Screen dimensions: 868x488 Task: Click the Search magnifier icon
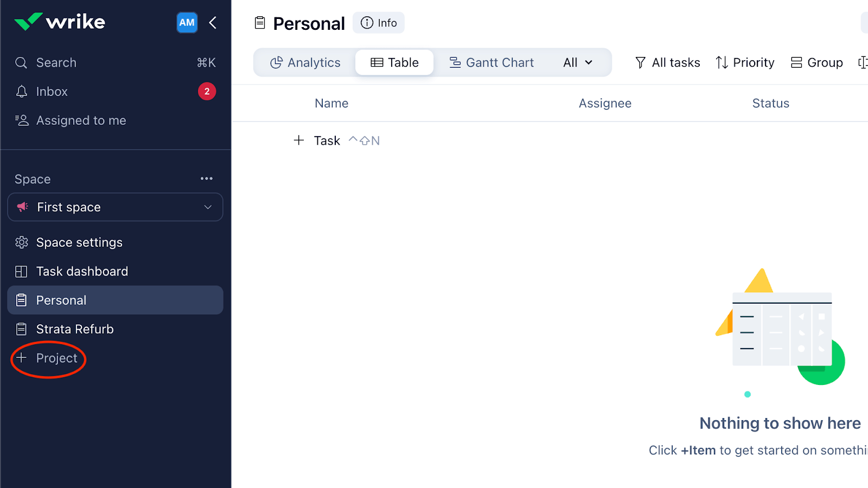point(21,63)
